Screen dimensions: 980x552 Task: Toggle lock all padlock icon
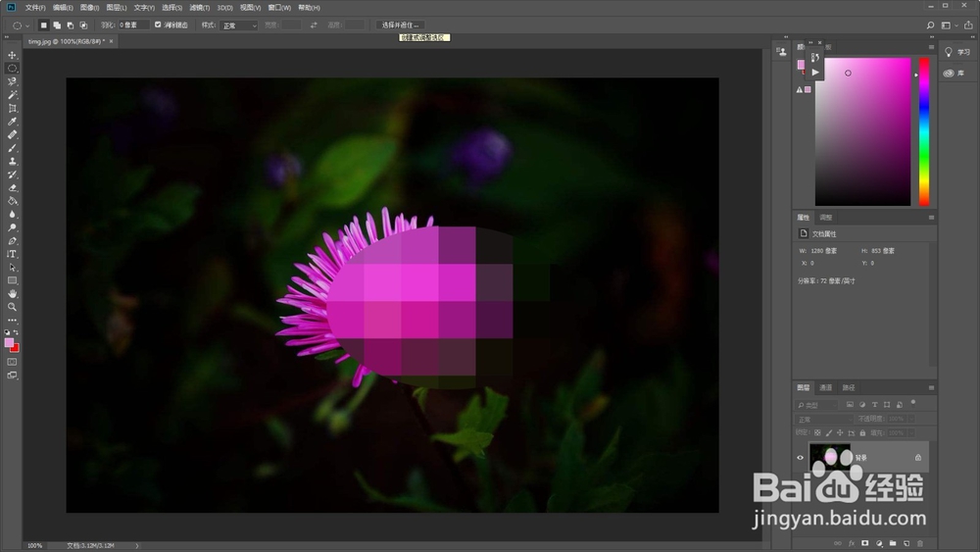862,432
